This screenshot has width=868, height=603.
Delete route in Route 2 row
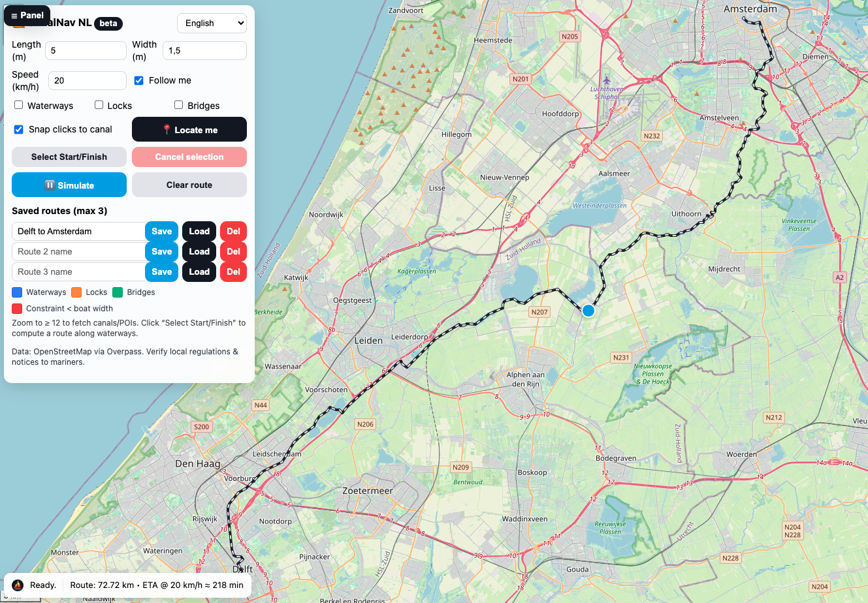pos(233,251)
